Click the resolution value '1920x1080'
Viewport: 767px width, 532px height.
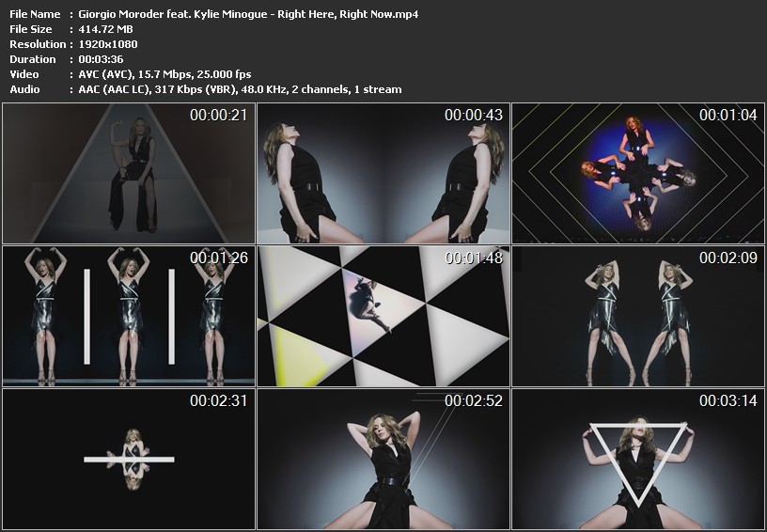108,44
